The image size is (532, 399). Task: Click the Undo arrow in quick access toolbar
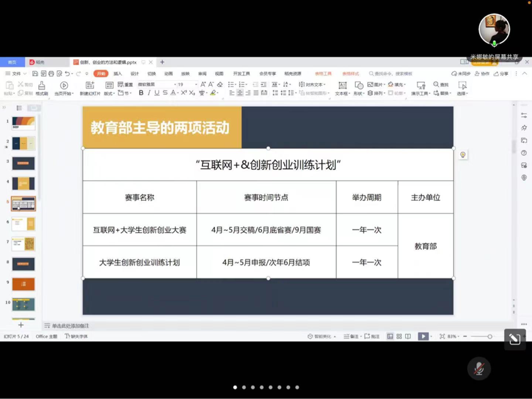pos(67,74)
